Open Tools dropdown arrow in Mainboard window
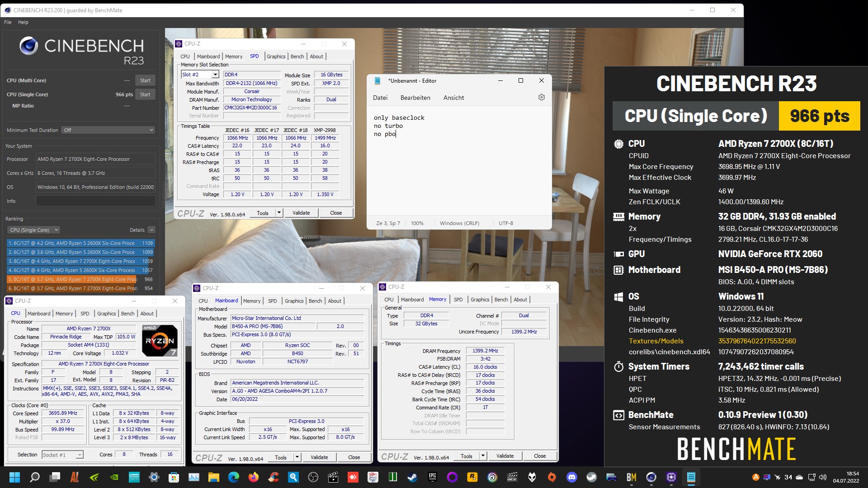Image resolution: width=868 pixels, height=488 pixels. tap(297, 457)
